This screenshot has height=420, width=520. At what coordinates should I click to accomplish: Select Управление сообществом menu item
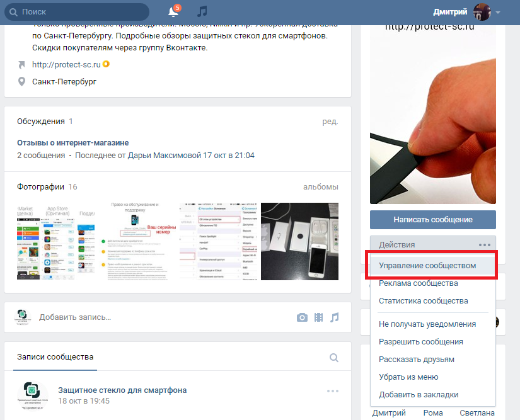tap(427, 266)
